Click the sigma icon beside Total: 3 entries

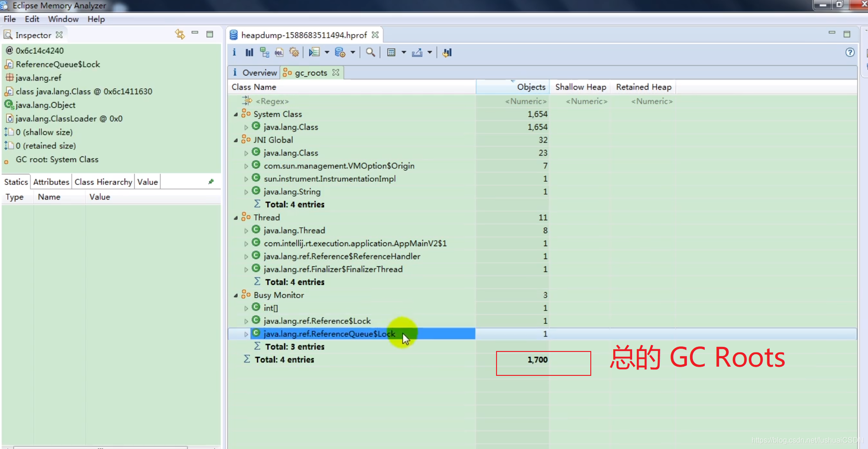click(x=257, y=346)
